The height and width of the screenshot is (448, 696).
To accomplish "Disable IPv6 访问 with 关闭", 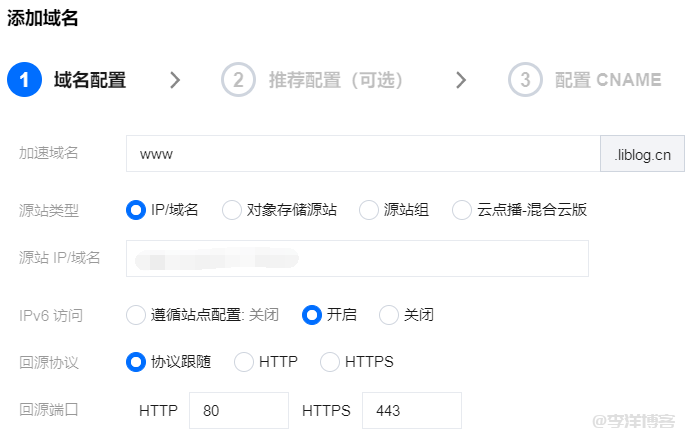I will [x=389, y=315].
